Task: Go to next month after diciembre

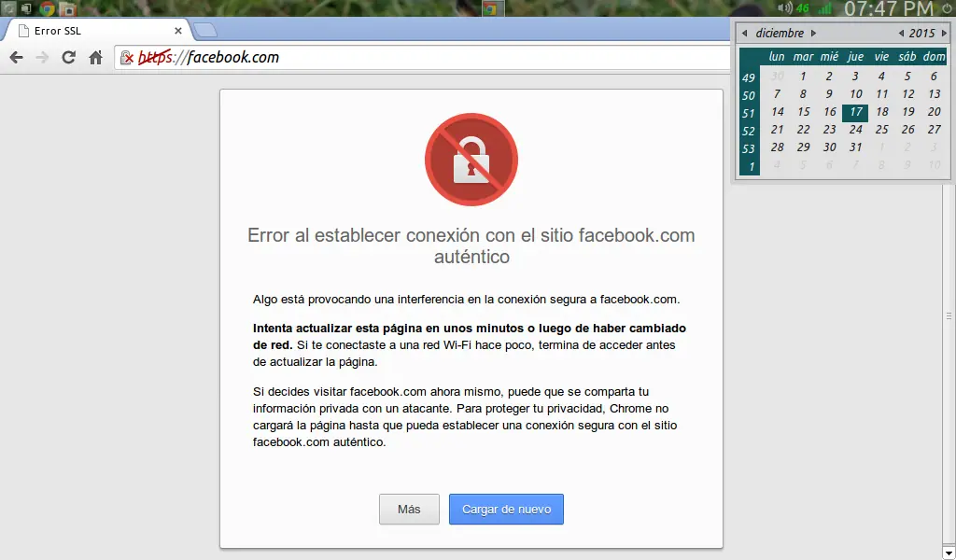Action: click(813, 33)
